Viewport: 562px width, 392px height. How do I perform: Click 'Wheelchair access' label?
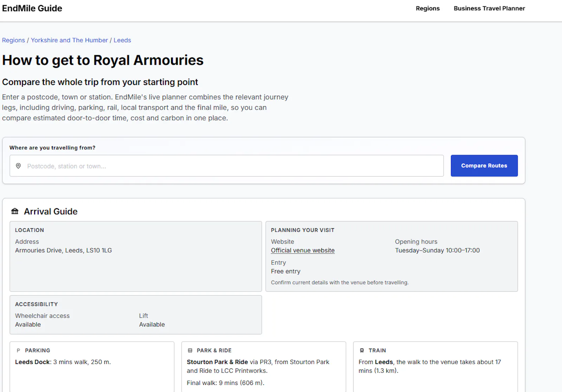43,316
